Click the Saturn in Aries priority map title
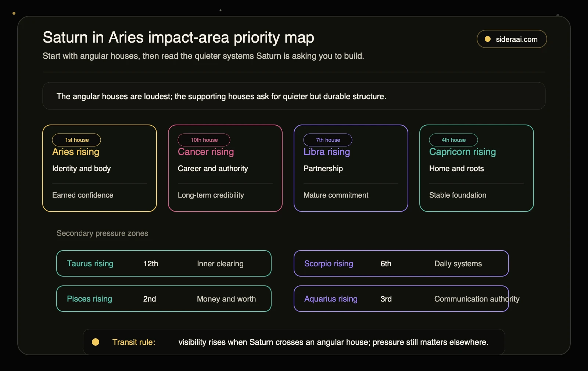The height and width of the screenshot is (371, 588). pos(178,37)
